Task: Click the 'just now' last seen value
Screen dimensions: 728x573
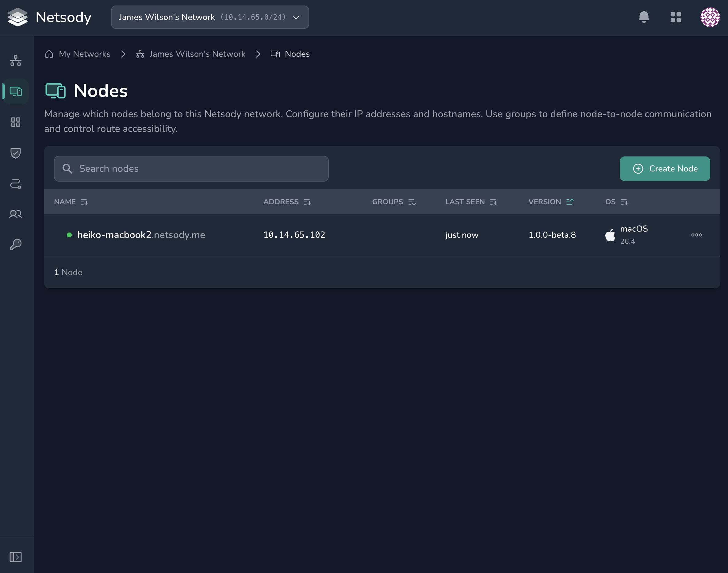Action: coord(462,235)
